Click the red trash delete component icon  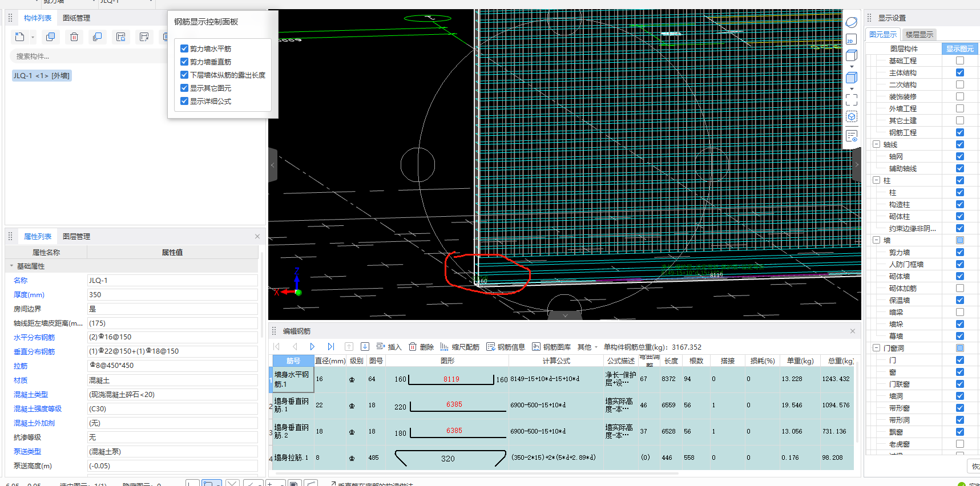[74, 37]
